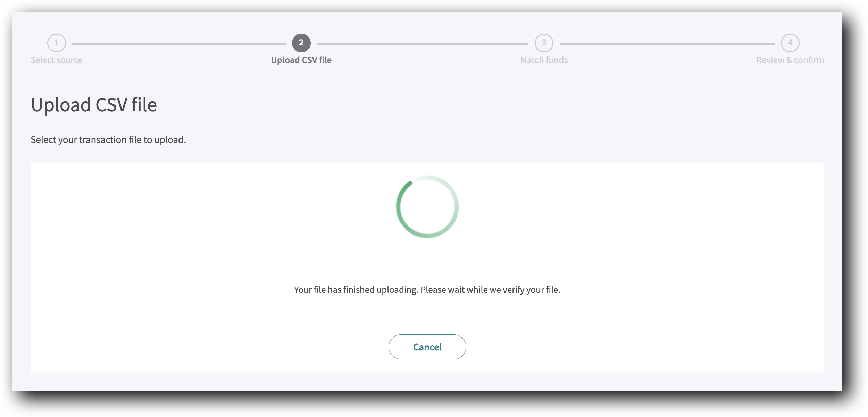Click the file verification status message
Image resolution: width=868 pixels, height=417 pixels.
click(427, 290)
